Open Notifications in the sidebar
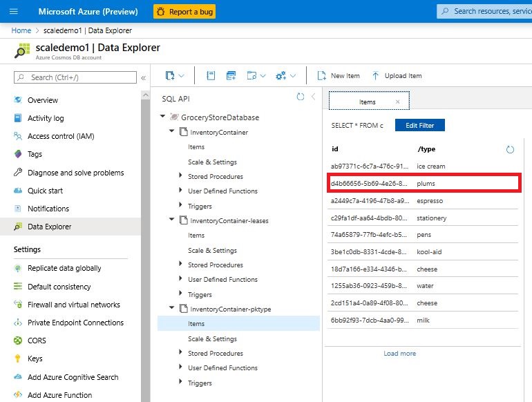Viewport: 532px width, 402px height. tap(48, 209)
